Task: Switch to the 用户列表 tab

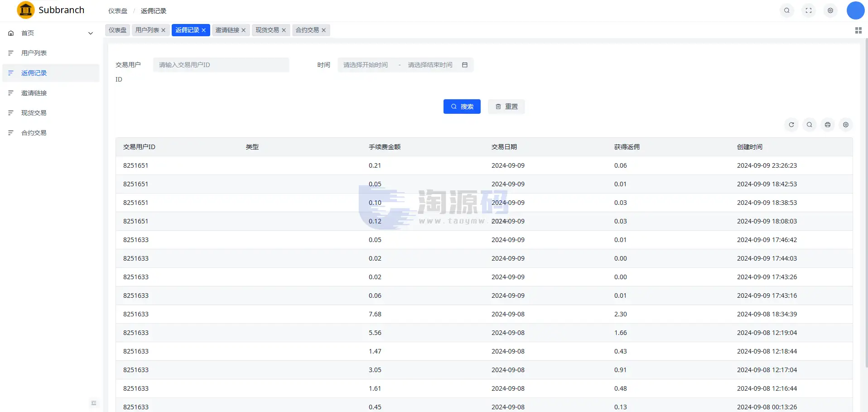Action: 147,30
